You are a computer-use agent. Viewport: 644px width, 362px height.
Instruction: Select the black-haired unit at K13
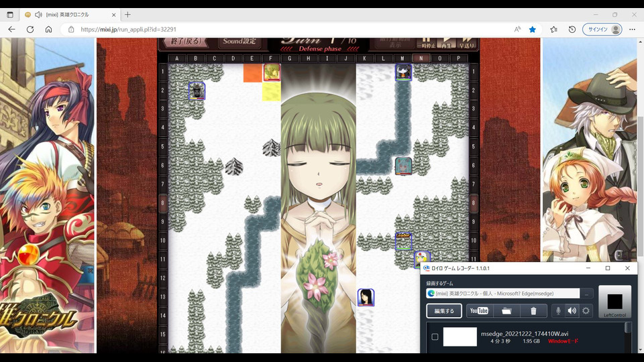tap(366, 298)
